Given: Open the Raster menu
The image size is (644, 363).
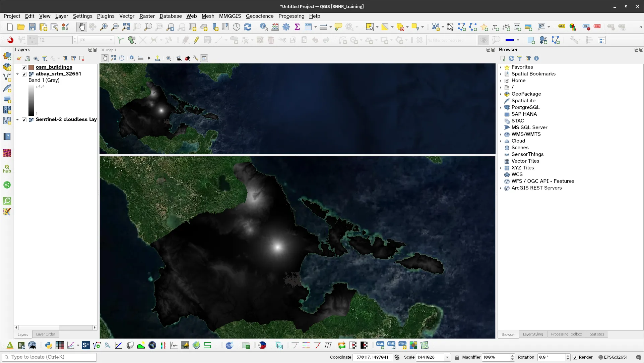Looking at the screenshot, I should [x=147, y=16].
